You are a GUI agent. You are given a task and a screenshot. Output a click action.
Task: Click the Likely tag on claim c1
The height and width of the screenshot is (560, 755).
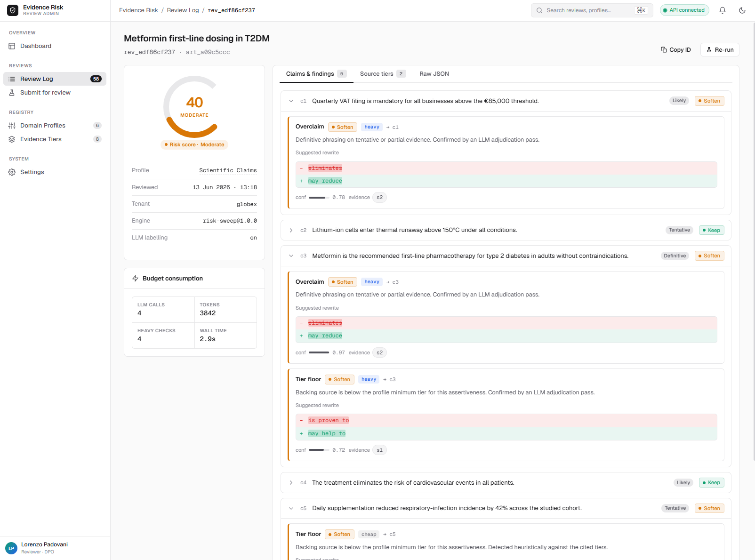[x=679, y=101]
